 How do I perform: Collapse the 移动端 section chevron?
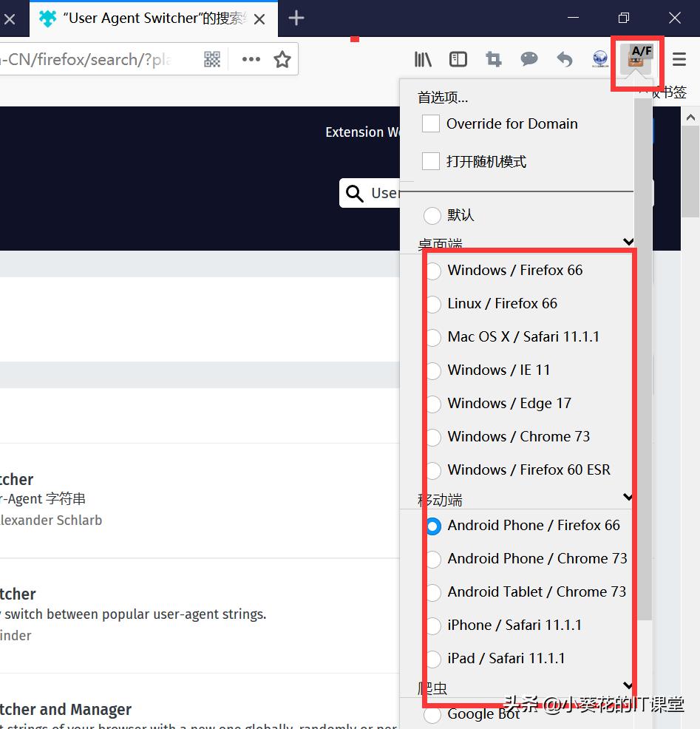click(628, 497)
